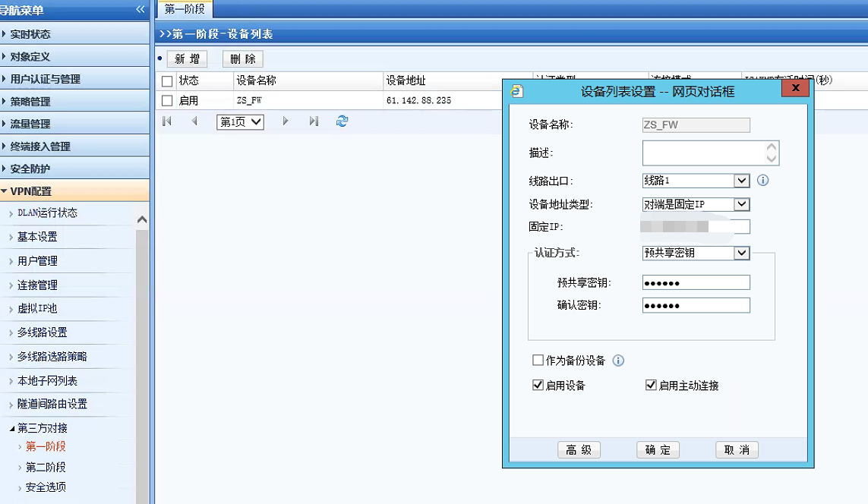Screen dimensions: 868x504
Task: Click 启用 status cell
Action: coord(189,101)
